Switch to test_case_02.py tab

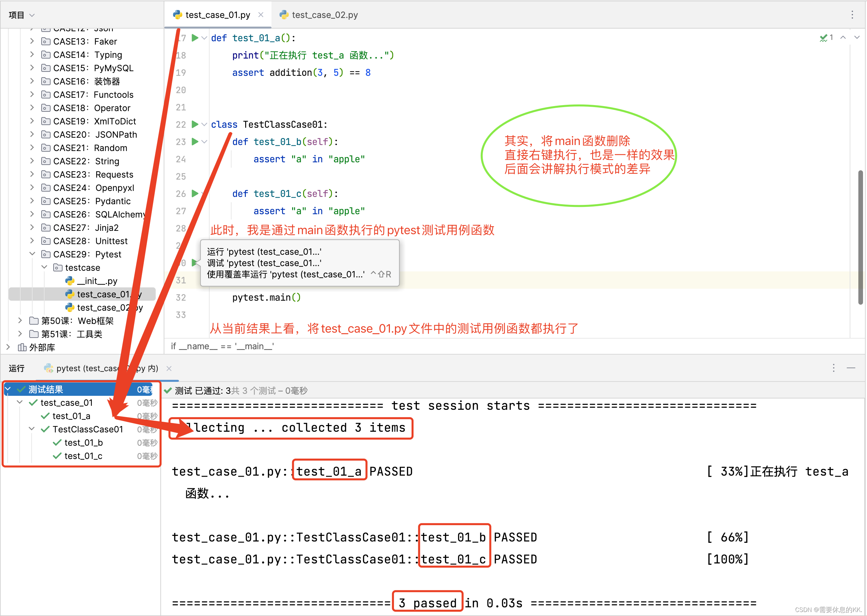click(x=319, y=15)
